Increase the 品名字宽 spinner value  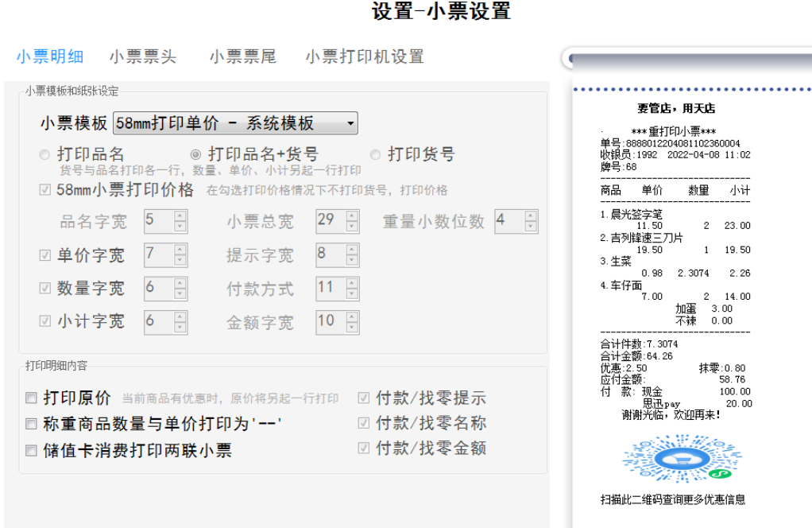180,215
